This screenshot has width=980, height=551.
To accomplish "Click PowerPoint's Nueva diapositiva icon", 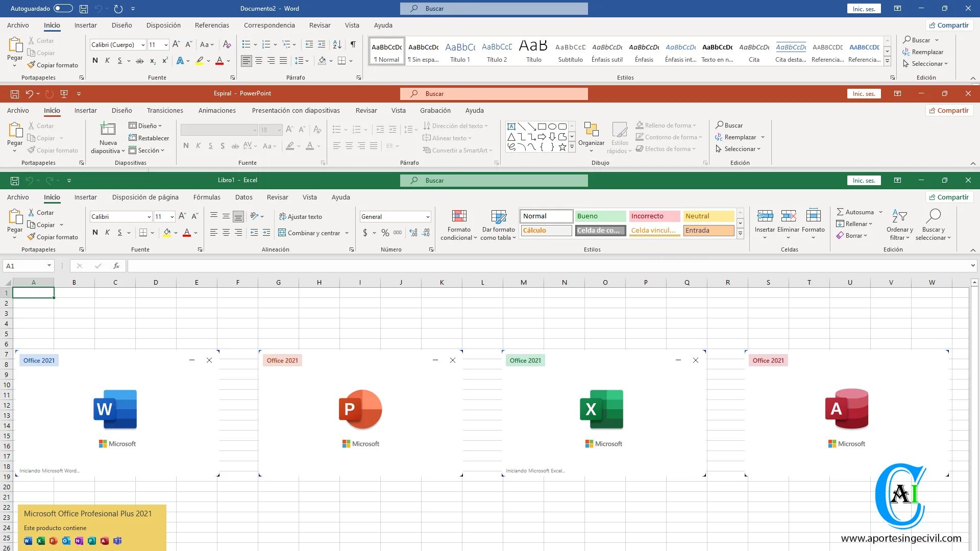I will [108, 129].
